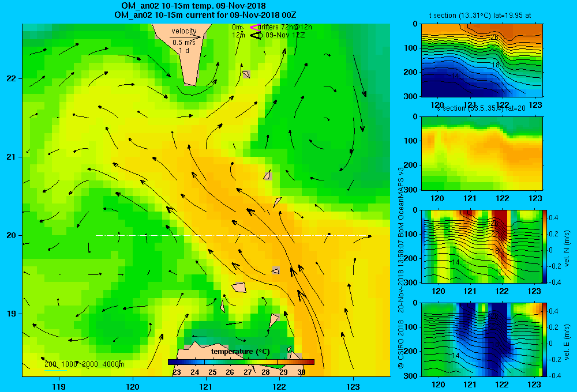Click the cyan depth contour sample line
The height and width of the screenshot is (392, 577).
click(56, 370)
